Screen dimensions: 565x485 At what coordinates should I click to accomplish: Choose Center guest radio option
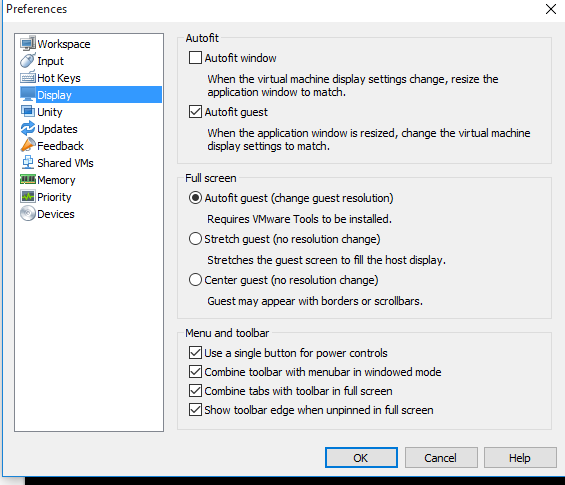[195, 280]
